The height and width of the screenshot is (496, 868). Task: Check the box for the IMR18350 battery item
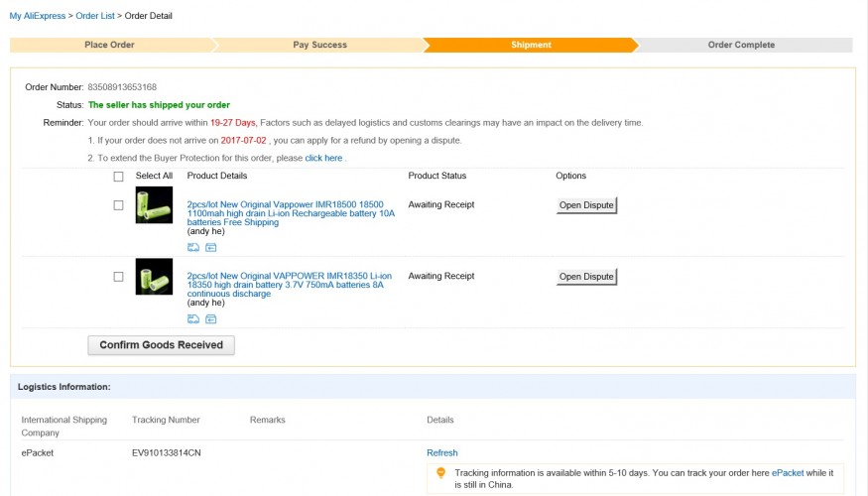point(119,277)
